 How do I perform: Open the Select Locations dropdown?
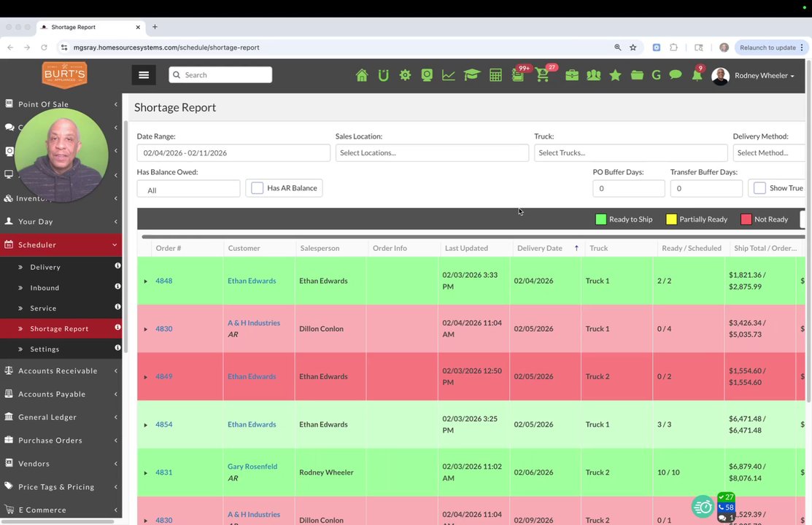pyautogui.click(x=432, y=152)
